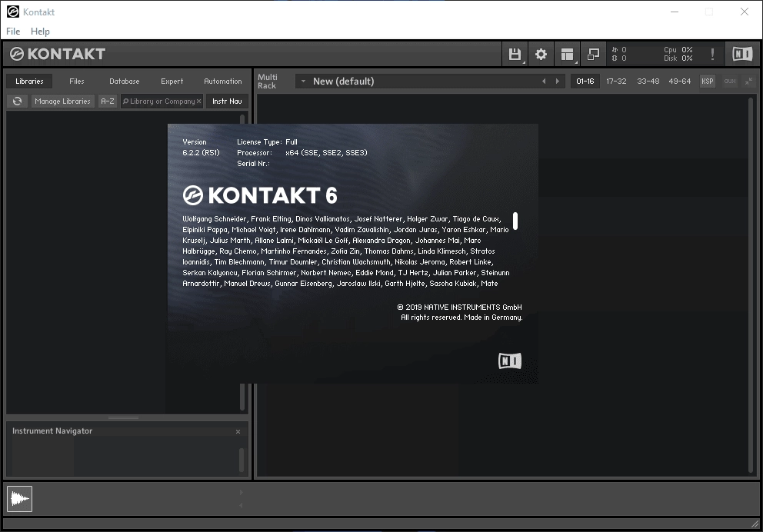Toggle the aux sends panel

point(730,81)
